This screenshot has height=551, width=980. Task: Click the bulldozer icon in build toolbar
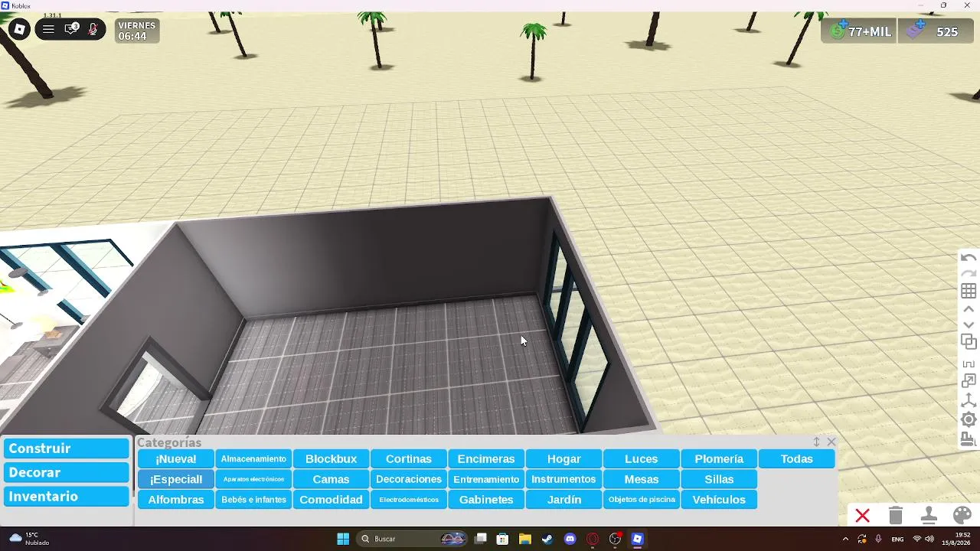(x=969, y=439)
